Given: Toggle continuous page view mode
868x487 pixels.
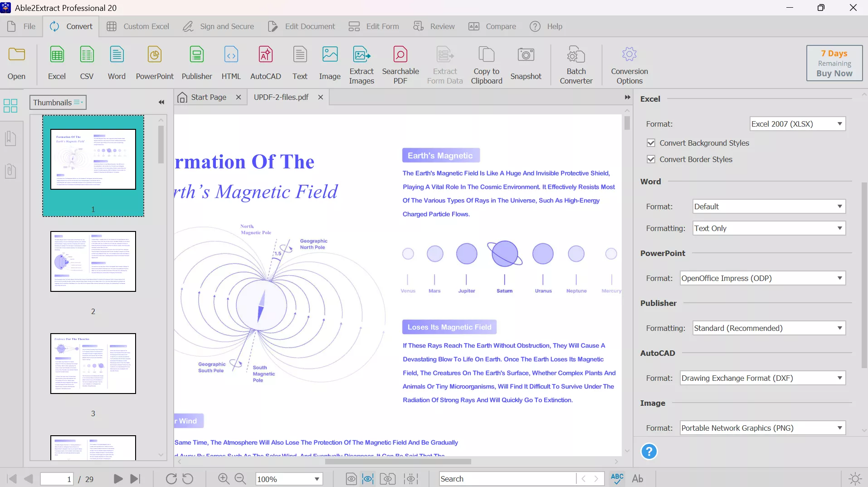Looking at the screenshot, I should click(x=367, y=478).
